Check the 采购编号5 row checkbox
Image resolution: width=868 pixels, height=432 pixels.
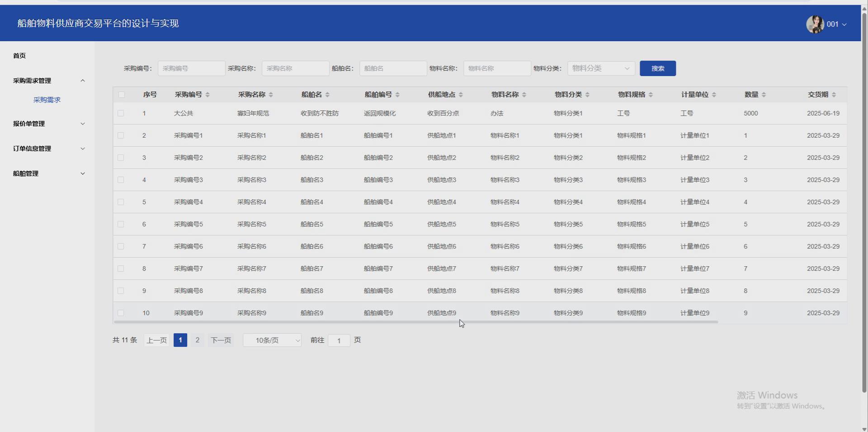121,224
